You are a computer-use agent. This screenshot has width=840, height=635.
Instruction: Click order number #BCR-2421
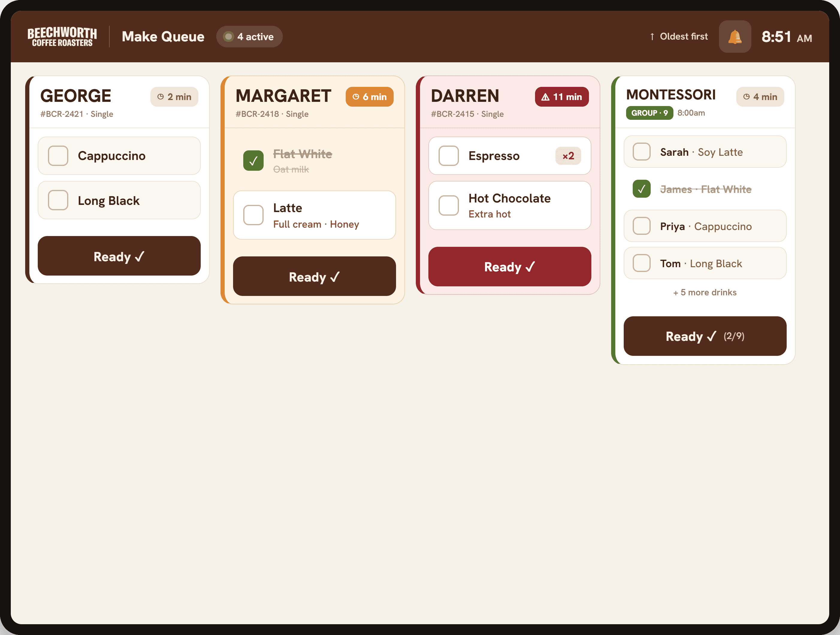tap(61, 114)
